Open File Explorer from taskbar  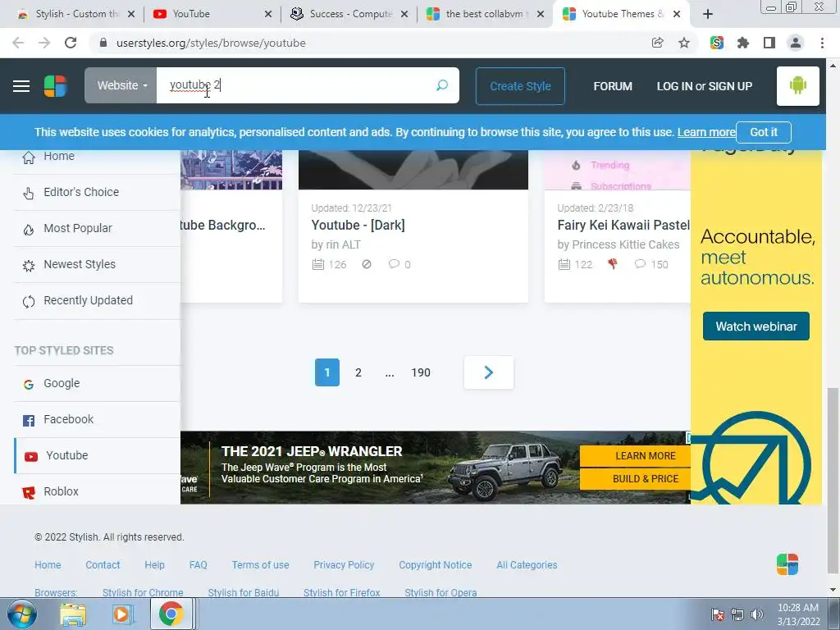point(73,614)
